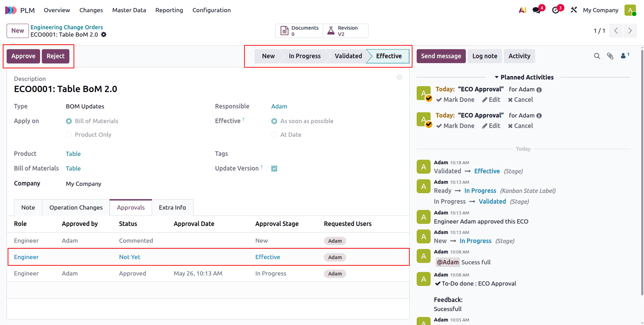The height and width of the screenshot is (325, 644).
Task: Cancel the second ECO Approval activity
Action: click(x=520, y=126)
